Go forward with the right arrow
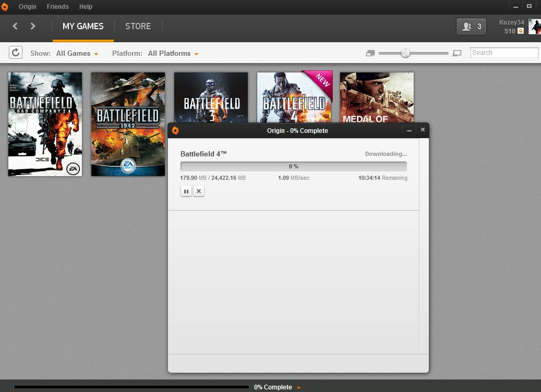The width and height of the screenshot is (541, 392). 33,26
